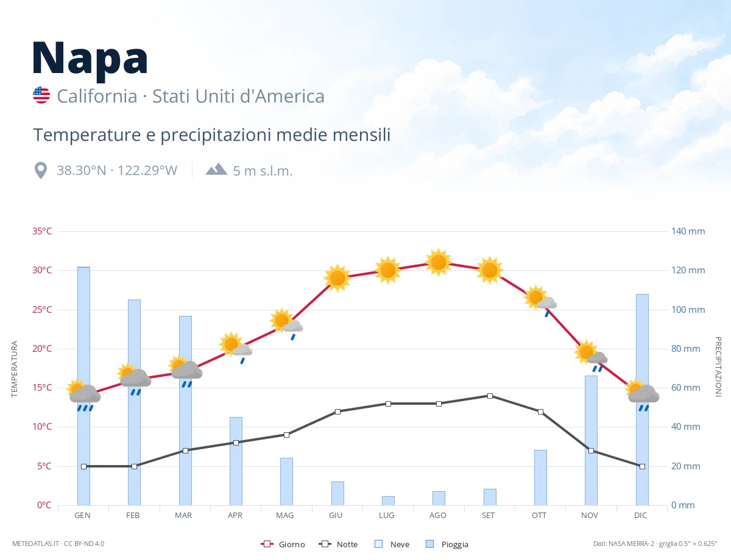
Task: Click the Neve legend color swatch
Action: [378, 544]
